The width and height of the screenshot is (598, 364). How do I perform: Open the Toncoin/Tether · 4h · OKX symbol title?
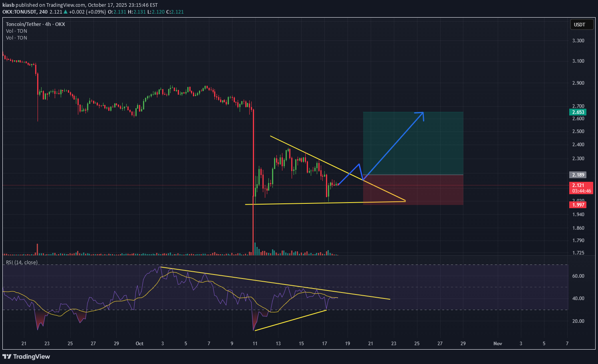(x=35, y=24)
